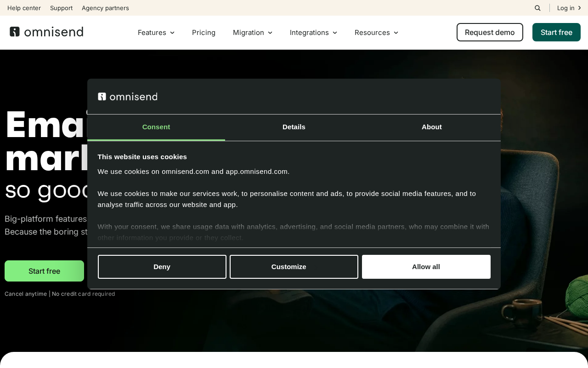The image size is (588, 368).
Task: Click the Omnisend logo in the cookie dialog
Action: pyautogui.click(x=128, y=97)
